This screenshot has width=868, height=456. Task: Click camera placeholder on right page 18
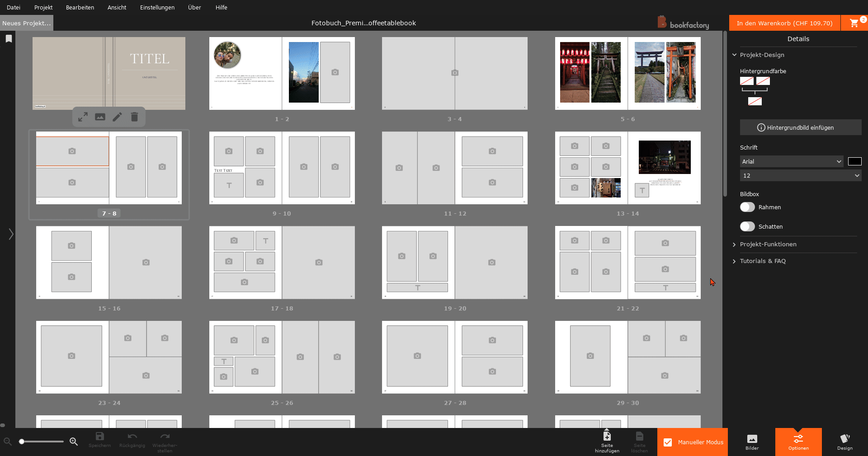319,262
